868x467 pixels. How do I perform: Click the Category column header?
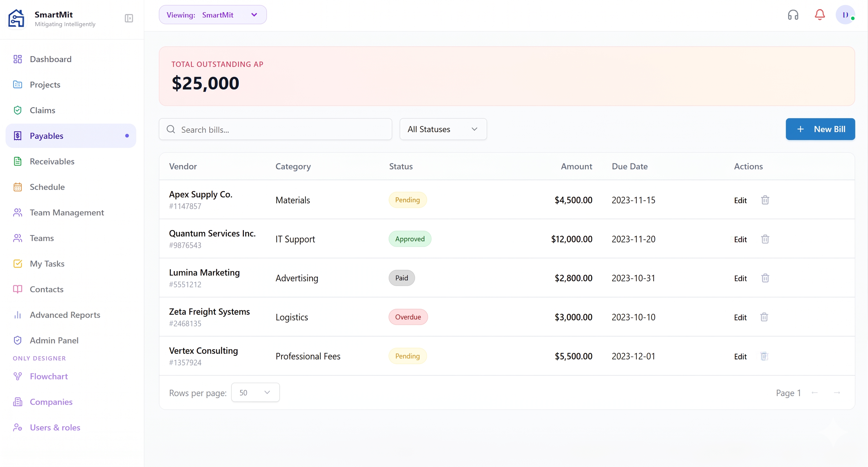(293, 166)
